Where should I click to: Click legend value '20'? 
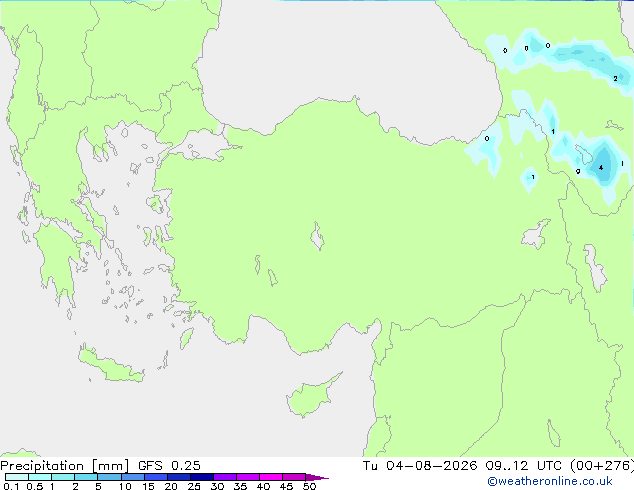pos(171,486)
